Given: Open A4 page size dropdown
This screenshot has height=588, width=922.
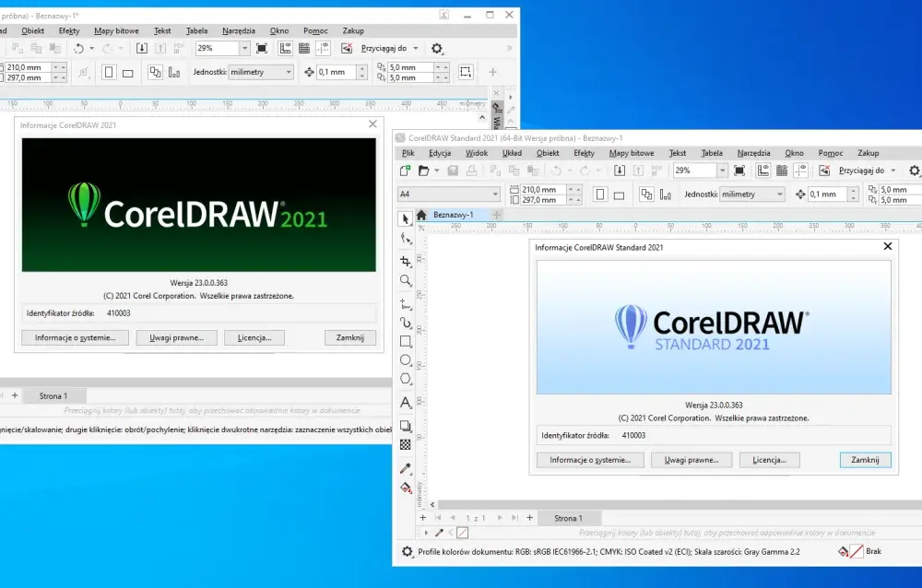Looking at the screenshot, I should [x=495, y=194].
